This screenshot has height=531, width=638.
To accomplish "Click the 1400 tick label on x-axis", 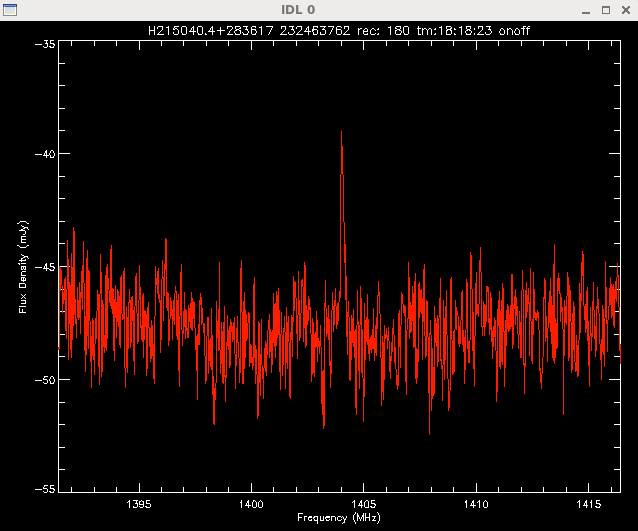I will point(250,504).
